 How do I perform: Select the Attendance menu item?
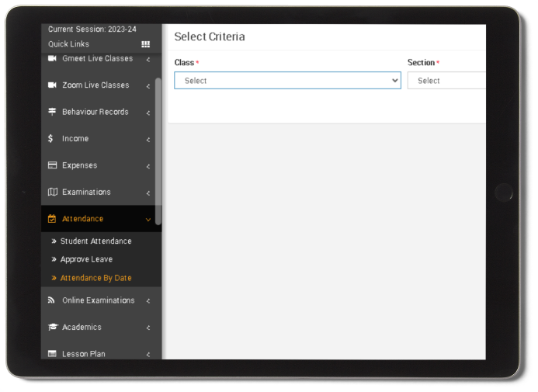tap(101, 219)
